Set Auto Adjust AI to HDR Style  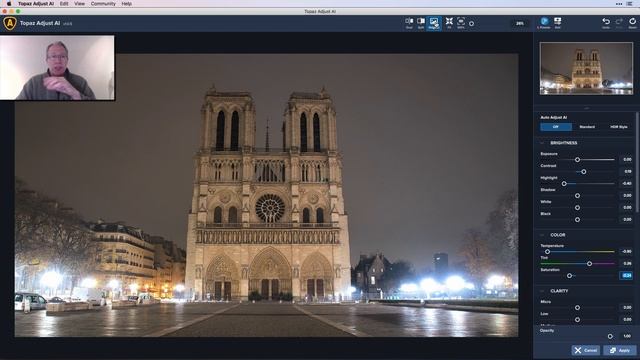tap(618, 127)
